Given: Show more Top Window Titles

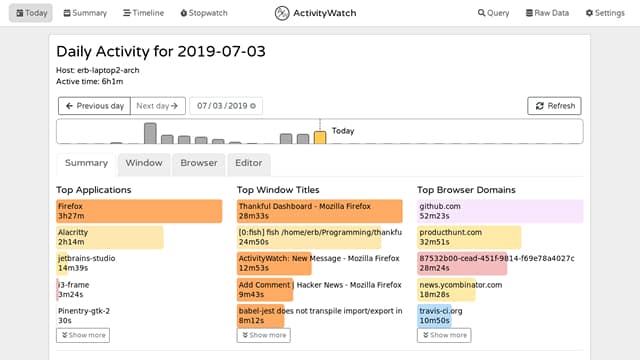Looking at the screenshot, I should click(264, 335).
